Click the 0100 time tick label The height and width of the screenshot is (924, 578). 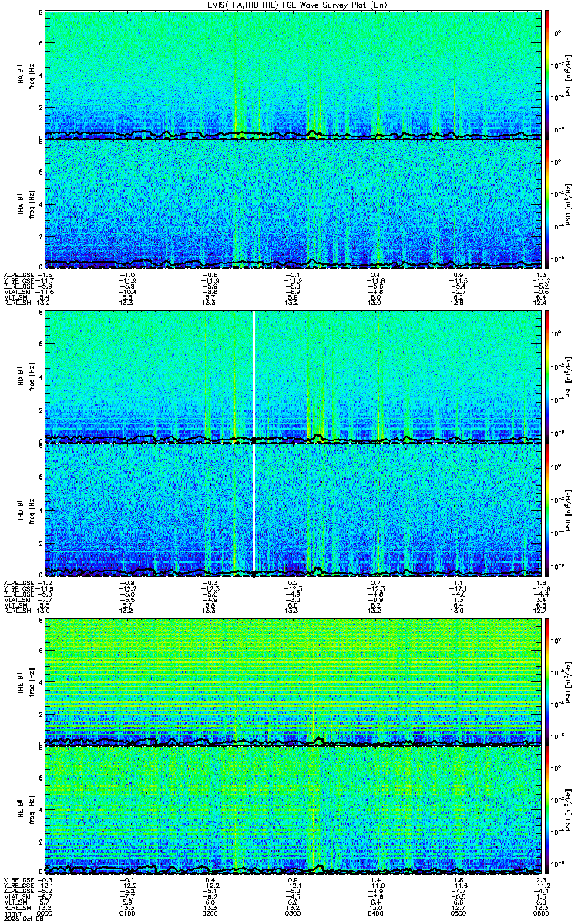pyautogui.click(x=128, y=913)
